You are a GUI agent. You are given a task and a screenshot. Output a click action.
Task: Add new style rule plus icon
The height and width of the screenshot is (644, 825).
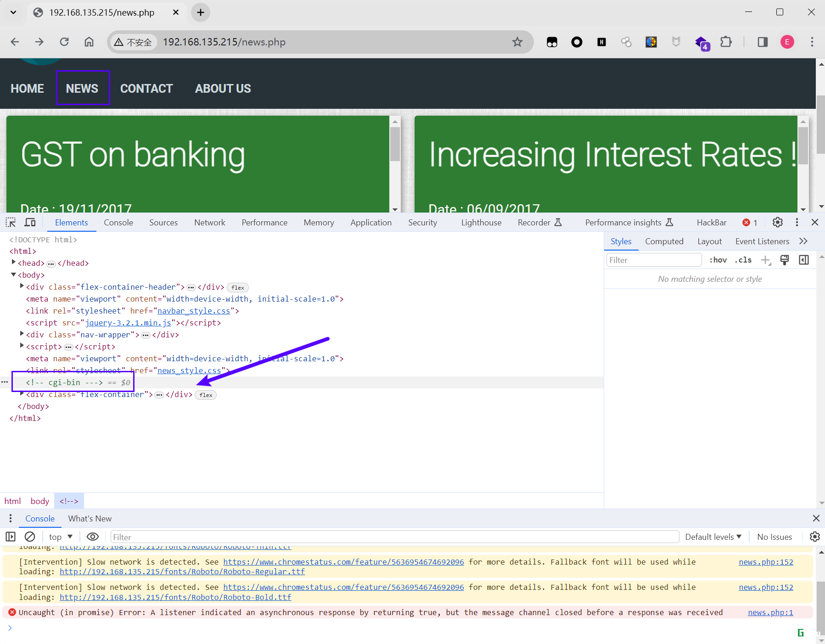pyautogui.click(x=766, y=260)
